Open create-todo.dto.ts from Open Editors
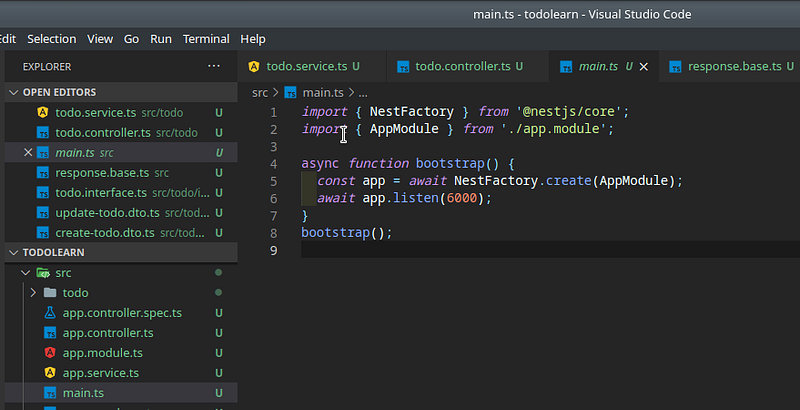Image resolution: width=800 pixels, height=410 pixels. [x=121, y=233]
